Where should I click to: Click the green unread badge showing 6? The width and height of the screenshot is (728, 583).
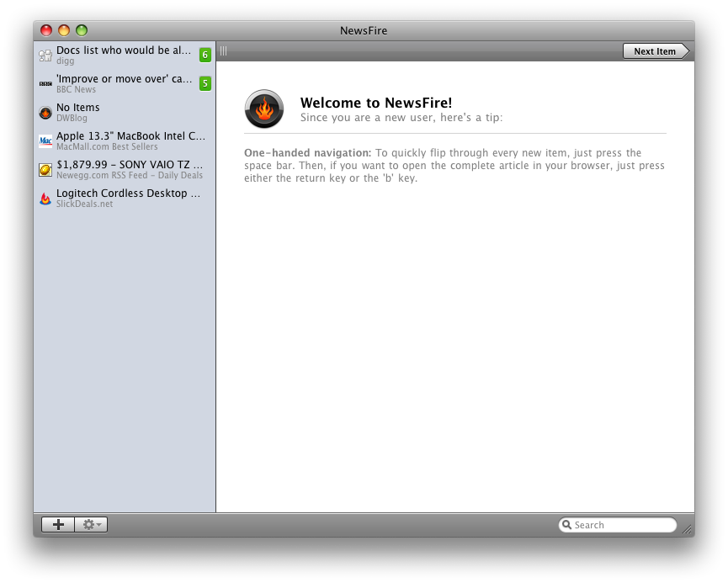pyautogui.click(x=205, y=56)
